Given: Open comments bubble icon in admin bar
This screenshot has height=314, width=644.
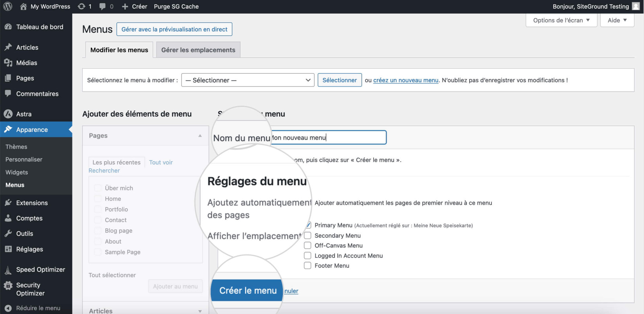Looking at the screenshot, I should (x=103, y=6).
